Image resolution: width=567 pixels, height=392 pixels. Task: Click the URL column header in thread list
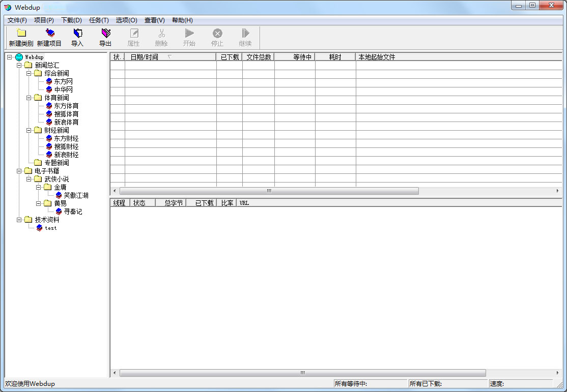pyautogui.click(x=244, y=203)
